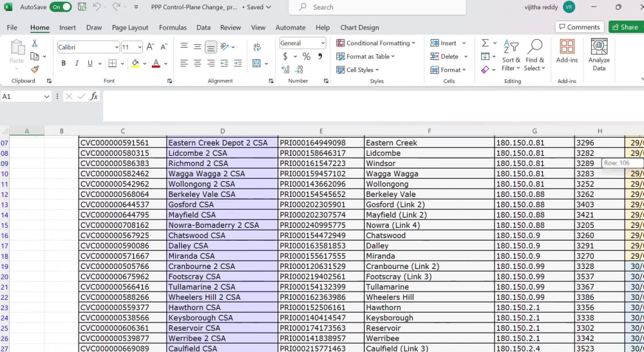Open the Chart Design tab
644x352 pixels.
click(359, 28)
